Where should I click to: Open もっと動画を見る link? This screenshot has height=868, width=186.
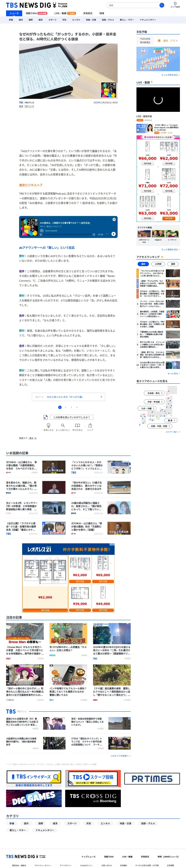[x=170, y=250]
